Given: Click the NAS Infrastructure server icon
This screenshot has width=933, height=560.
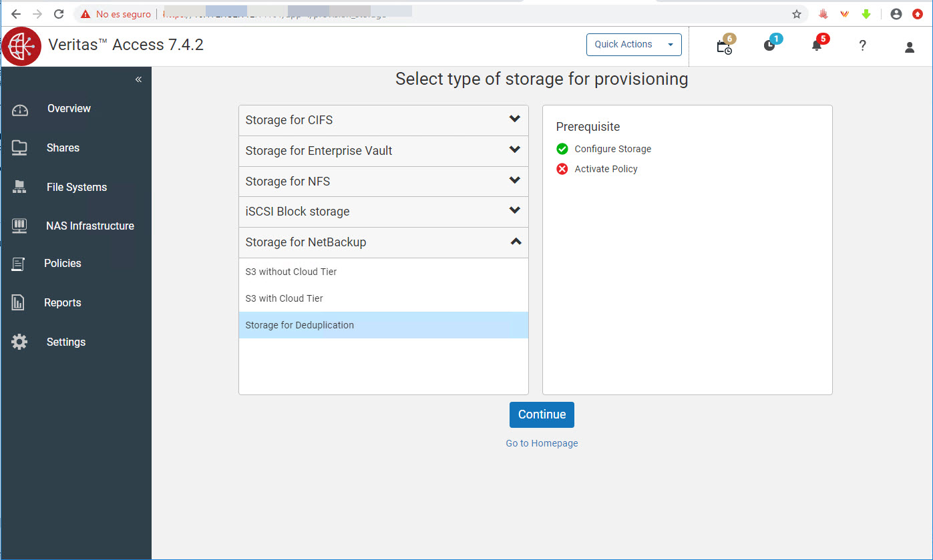Looking at the screenshot, I should coord(19,226).
